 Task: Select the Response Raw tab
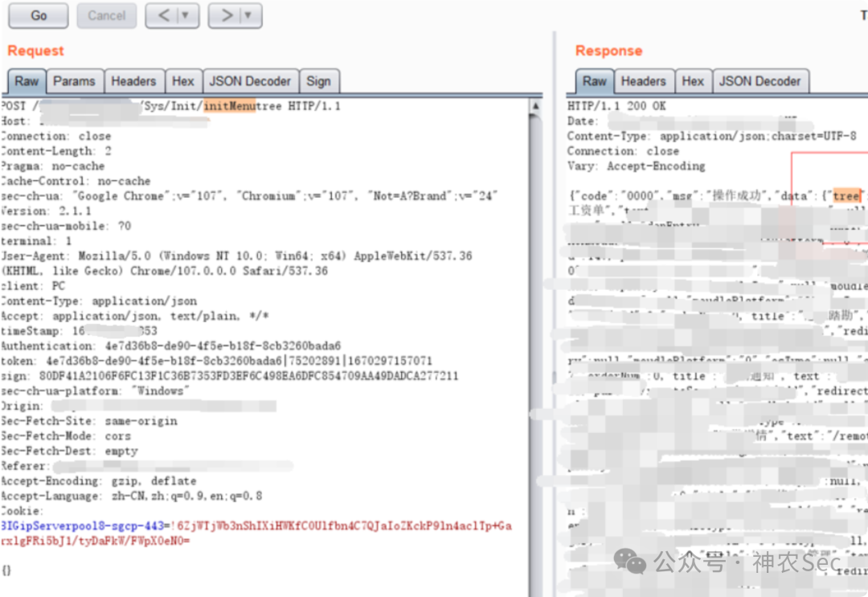(x=595, y=81)
